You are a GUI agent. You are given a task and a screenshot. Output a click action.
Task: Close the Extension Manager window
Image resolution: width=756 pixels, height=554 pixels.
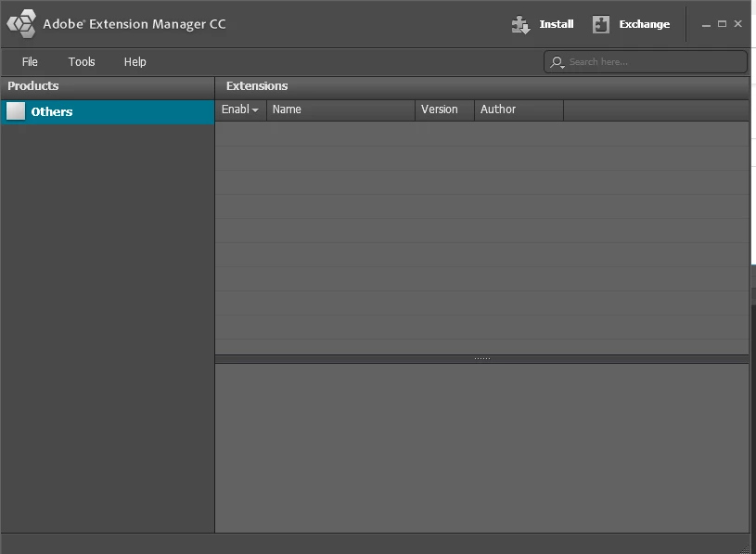[737, 23]
